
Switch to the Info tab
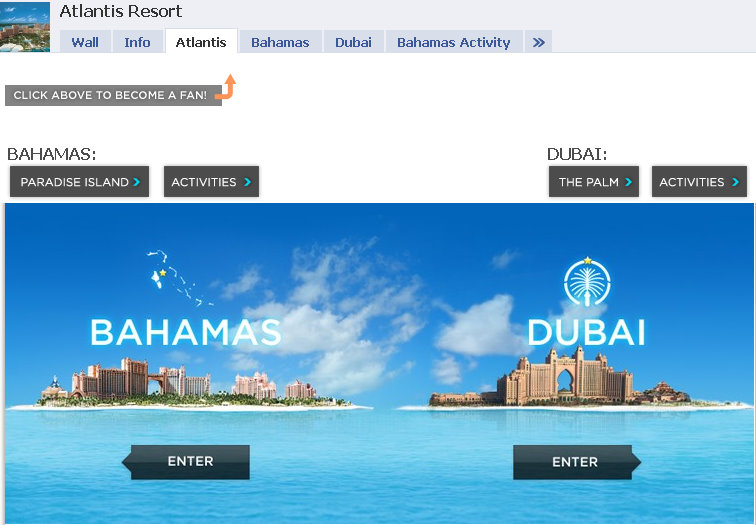(137, 42)
